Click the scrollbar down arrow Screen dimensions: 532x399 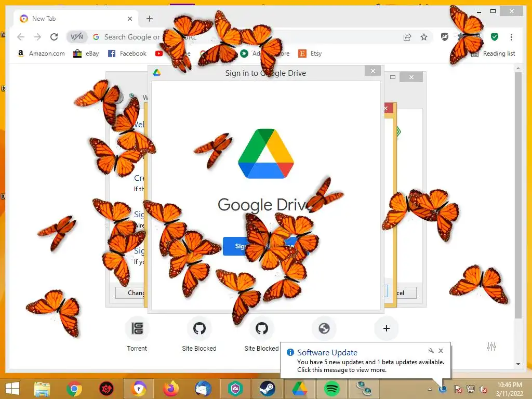tap(518, 364)
